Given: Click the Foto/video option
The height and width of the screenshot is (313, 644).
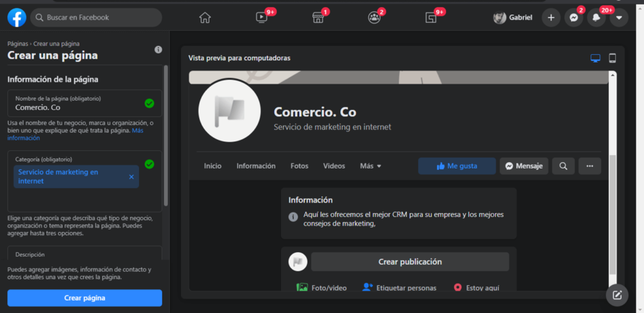Looking at the screenshot, I should [321, 288].
